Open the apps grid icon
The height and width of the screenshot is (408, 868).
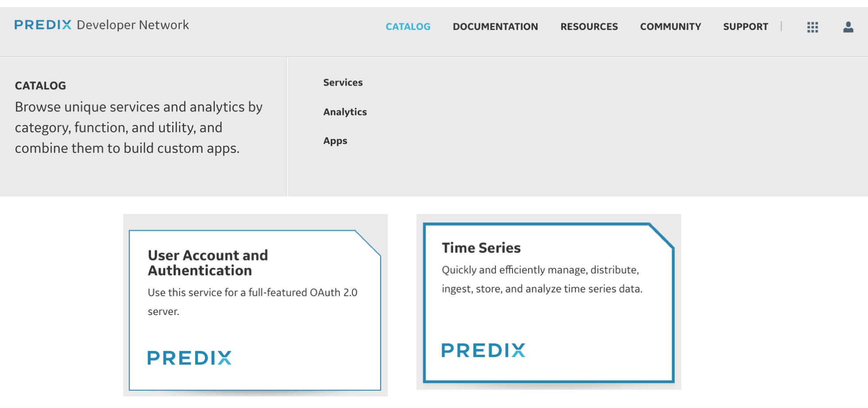(x=812, y=27)
